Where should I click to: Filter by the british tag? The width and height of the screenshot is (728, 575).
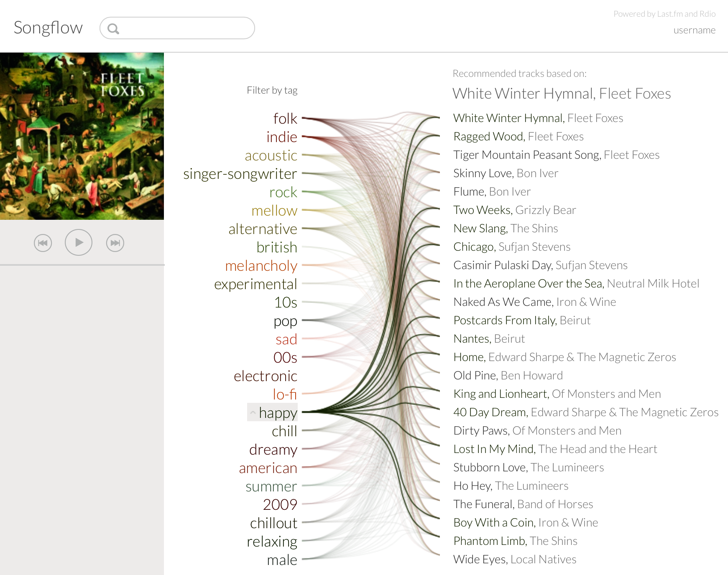point(277,247)
